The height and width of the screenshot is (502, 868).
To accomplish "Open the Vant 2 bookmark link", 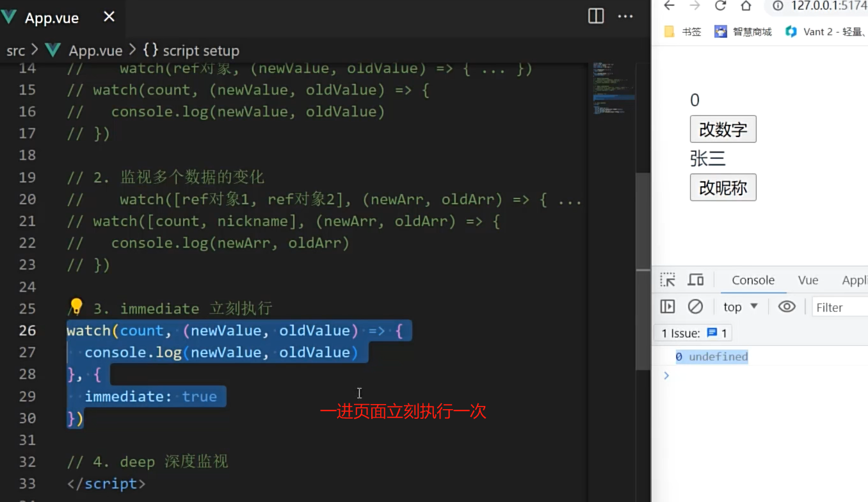I will [824, 31].
